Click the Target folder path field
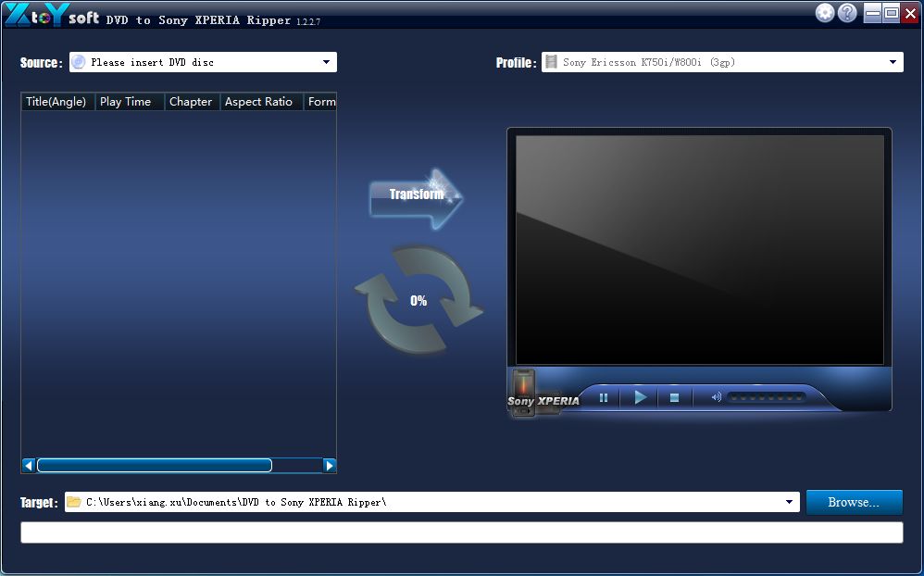924x576 pixels. [x=432, y=502]
